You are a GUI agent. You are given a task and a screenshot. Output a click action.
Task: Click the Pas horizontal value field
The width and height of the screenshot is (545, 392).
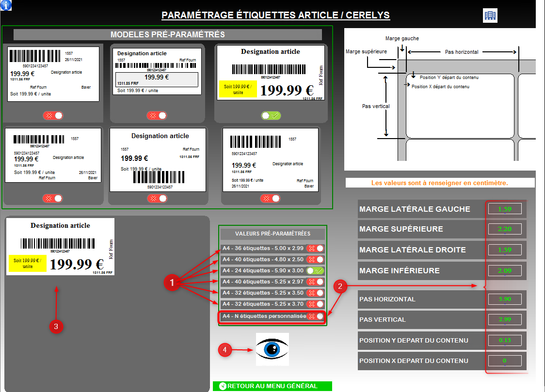tap(505, 299)
